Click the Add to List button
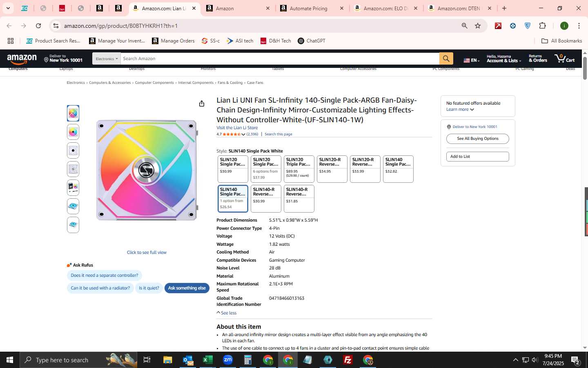 point(477,157)
